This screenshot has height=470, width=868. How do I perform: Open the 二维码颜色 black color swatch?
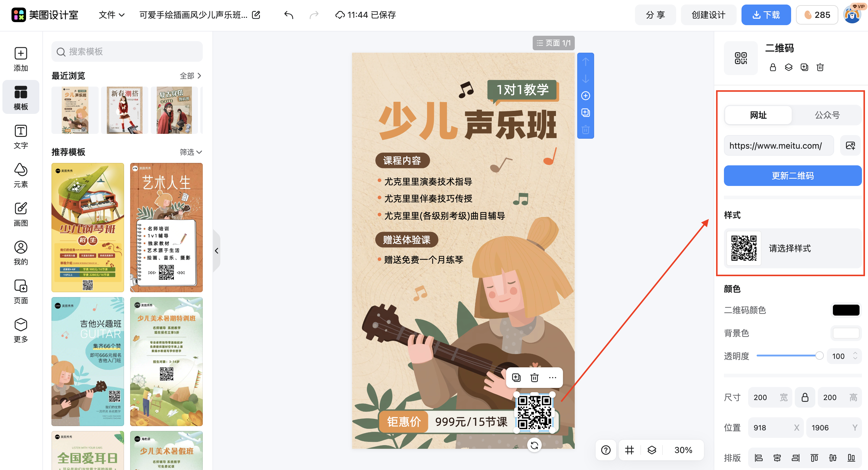pos(846,310)
